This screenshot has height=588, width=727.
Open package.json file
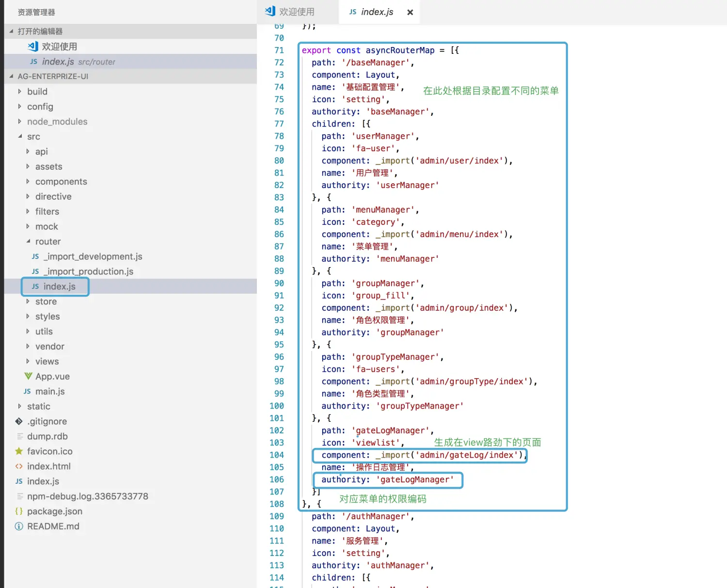tap(130, 511)
